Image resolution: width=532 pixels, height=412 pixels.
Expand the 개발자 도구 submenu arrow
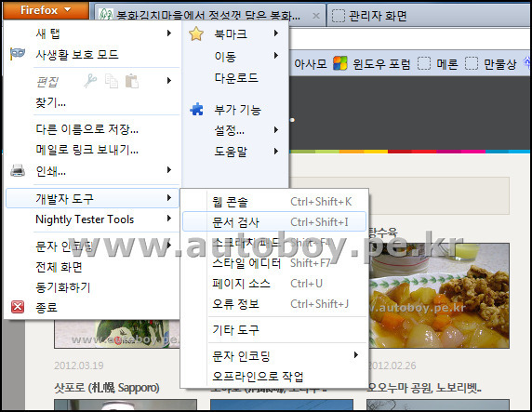169,198
